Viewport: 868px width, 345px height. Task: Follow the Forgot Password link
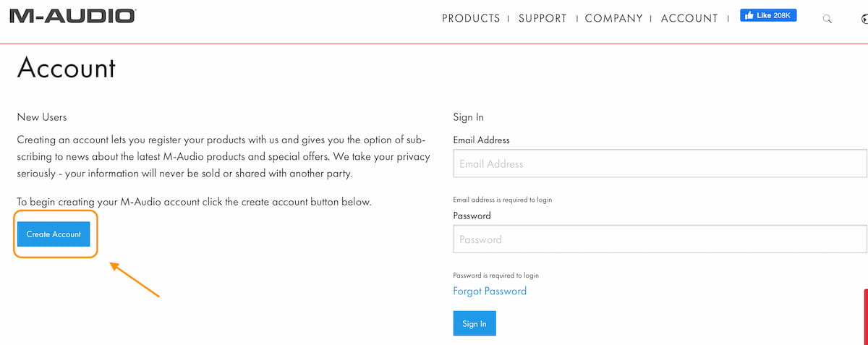(490, 291)
